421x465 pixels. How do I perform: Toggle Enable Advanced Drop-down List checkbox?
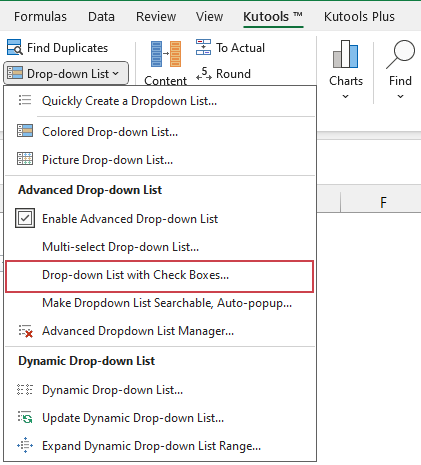click(x=25, y=218)
